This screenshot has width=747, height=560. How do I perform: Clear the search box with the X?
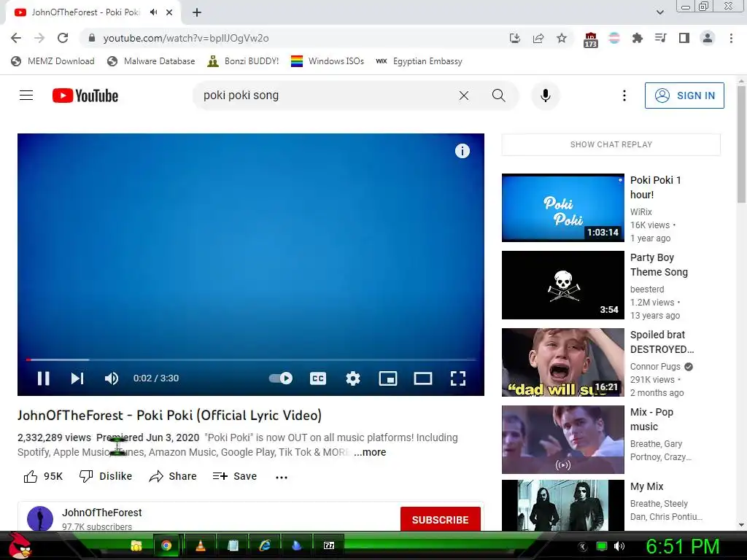pos(463,96)
